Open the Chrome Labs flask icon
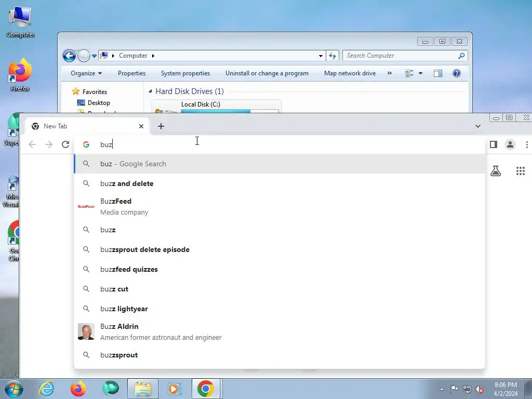Screen dimensions: 532x399 [x=496, y=170]
